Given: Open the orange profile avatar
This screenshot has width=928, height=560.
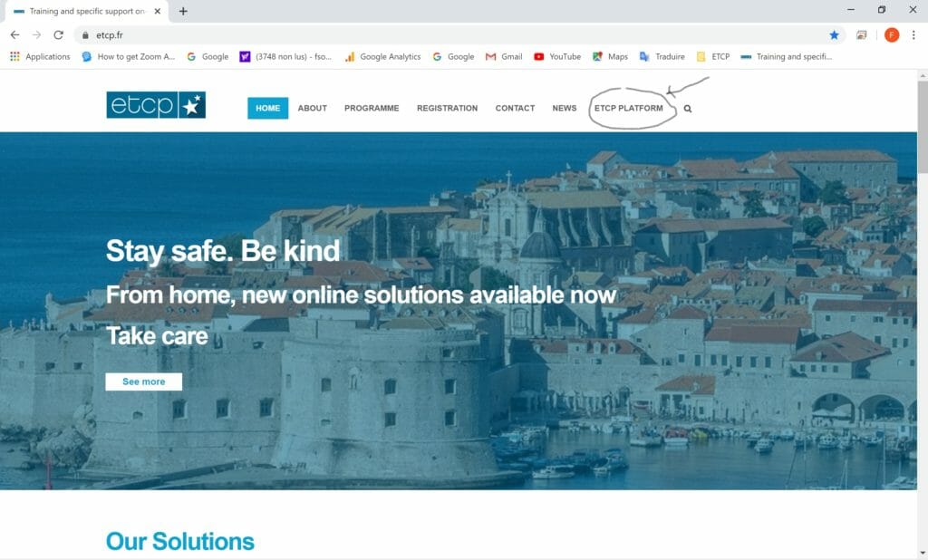Looking at the screenshot, I should pyautogui.click(x=892, y=35).
